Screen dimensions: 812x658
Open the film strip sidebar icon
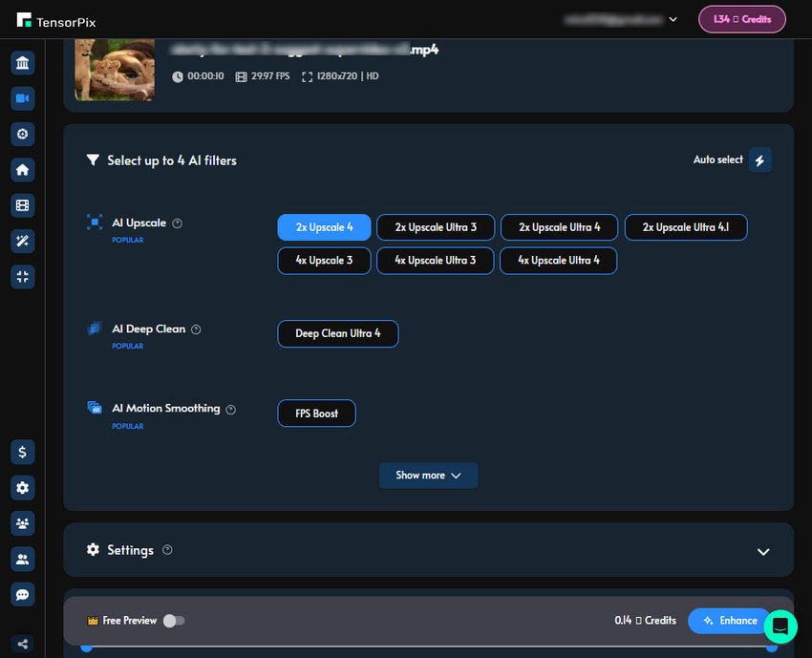tap(22, 205)
